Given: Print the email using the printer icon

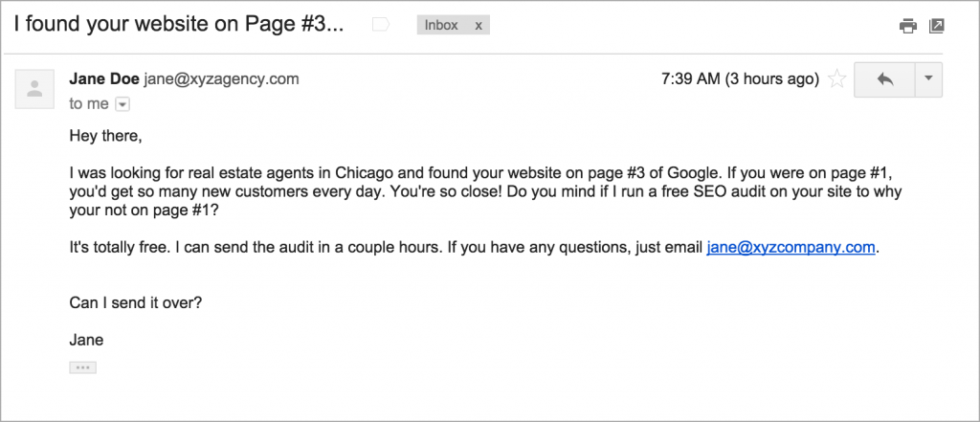Looking at the screenshot, I should pyautogui.click(x=907, y=27).
